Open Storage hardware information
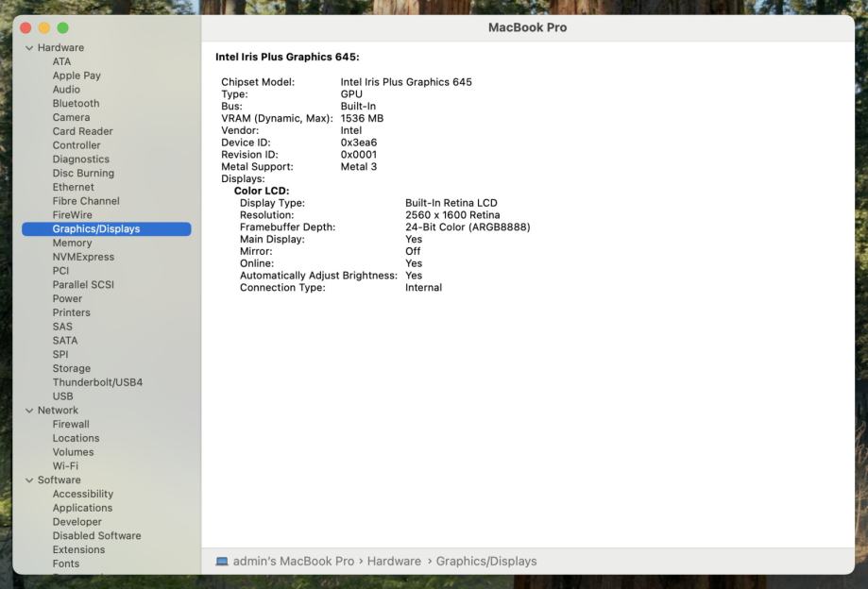This screenshot has width=868, height=589. coord(72,368)
